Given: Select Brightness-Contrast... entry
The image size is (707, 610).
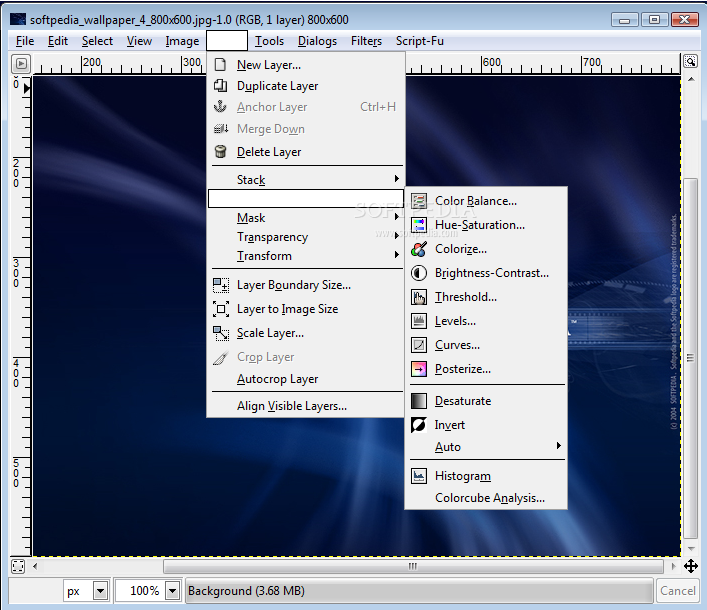Looking at the screenshot, I should click(487, 273).
